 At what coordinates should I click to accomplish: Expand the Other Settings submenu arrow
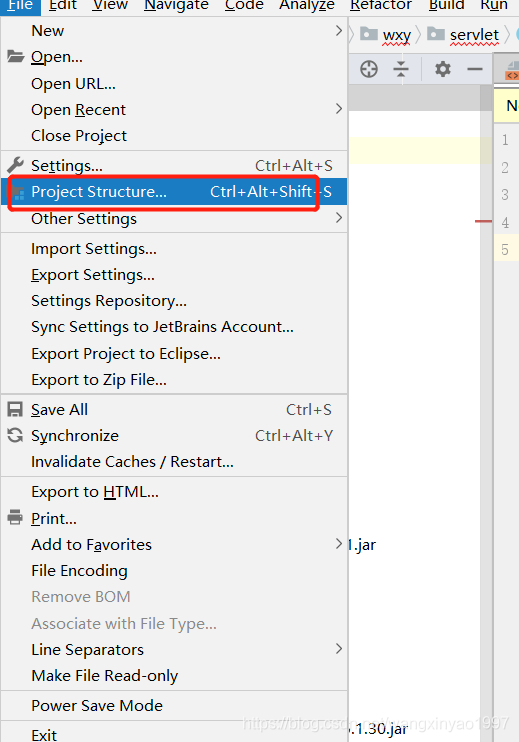pyautogui.click(x=339, y=218)
